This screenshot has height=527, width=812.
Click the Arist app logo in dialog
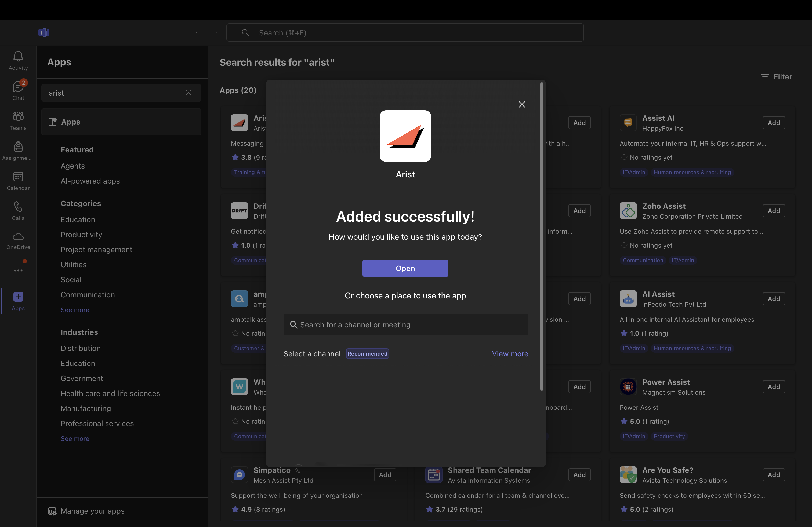click(405, 136)
